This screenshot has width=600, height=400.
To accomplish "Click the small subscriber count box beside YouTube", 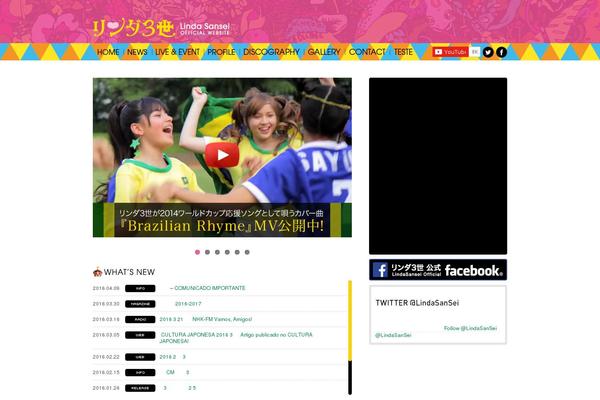I will tap(475, 52).
